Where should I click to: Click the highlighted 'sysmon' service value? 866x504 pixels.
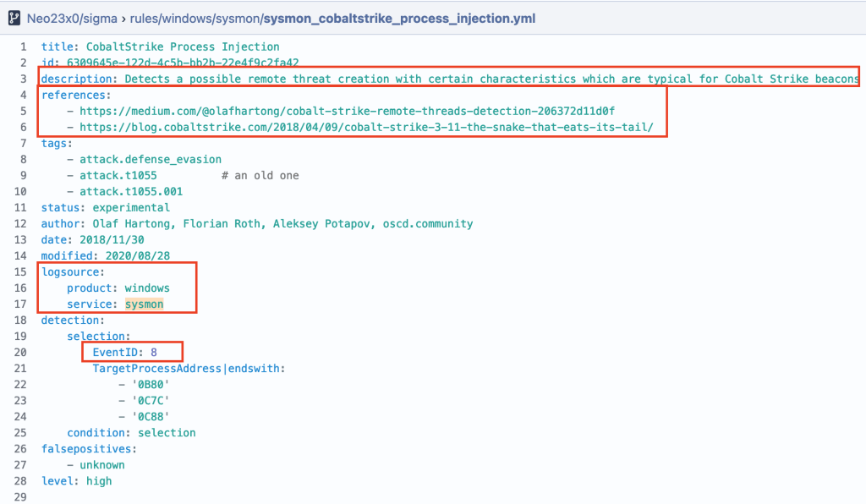tap(144, 304)
